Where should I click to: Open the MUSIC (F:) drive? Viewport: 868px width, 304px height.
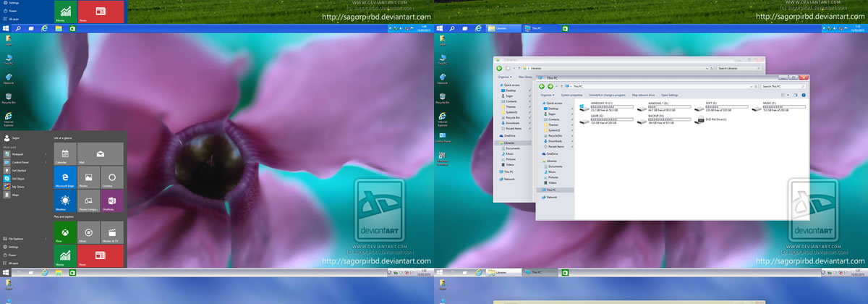pyautogui.click(x=778, y=108)
